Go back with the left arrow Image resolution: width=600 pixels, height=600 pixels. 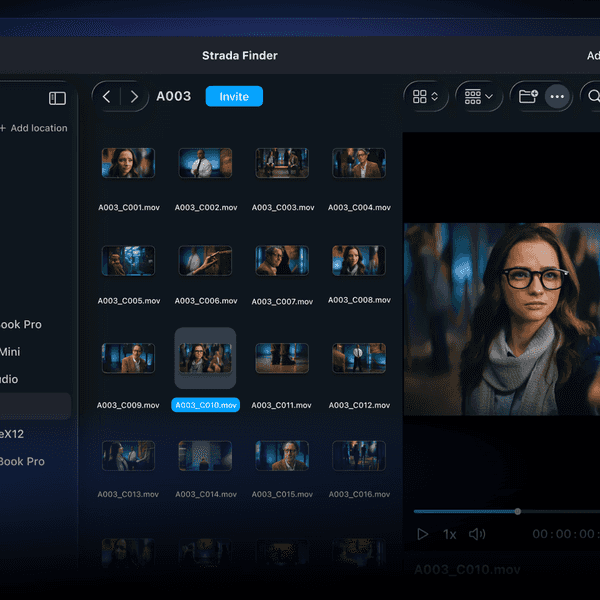tap(107, 96)
